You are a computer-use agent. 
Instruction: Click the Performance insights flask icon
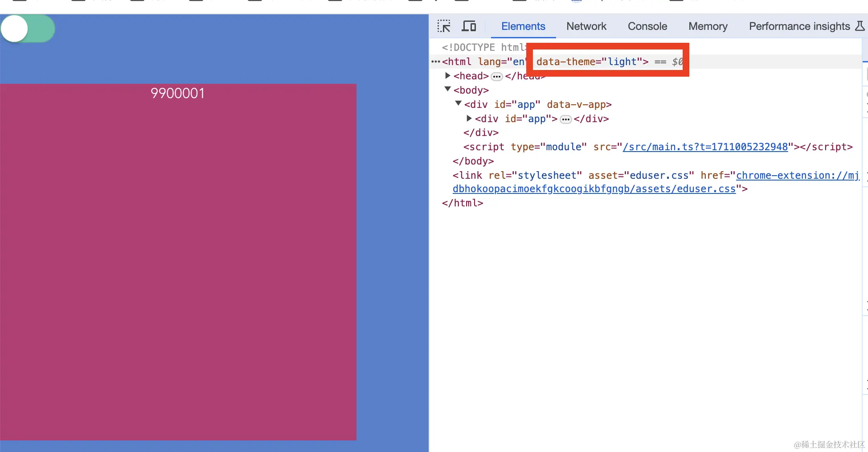click(x=860, y=26)
